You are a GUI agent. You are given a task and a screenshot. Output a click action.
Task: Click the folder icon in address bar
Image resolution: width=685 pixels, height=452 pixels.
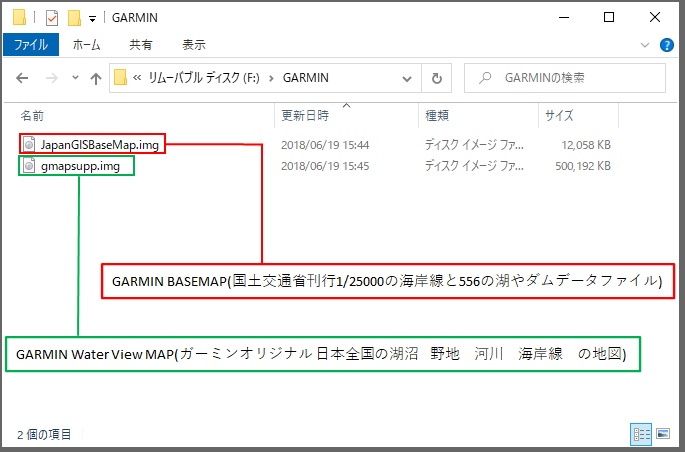click(x=120, y=78)
